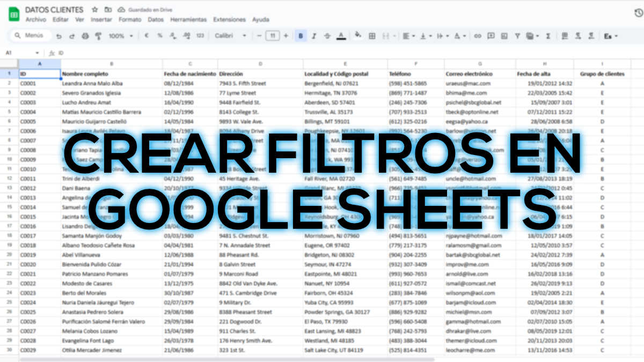Apply euro currency format

point(147,36)
